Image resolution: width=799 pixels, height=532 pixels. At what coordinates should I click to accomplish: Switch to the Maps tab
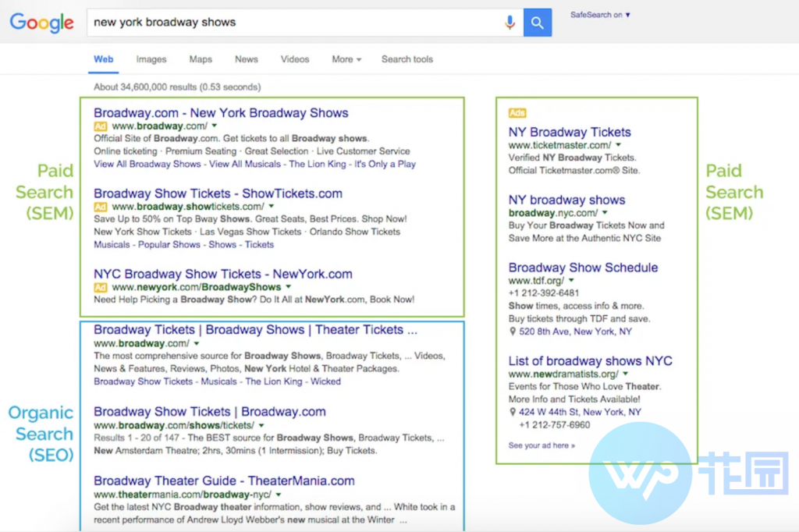point(201,59)
